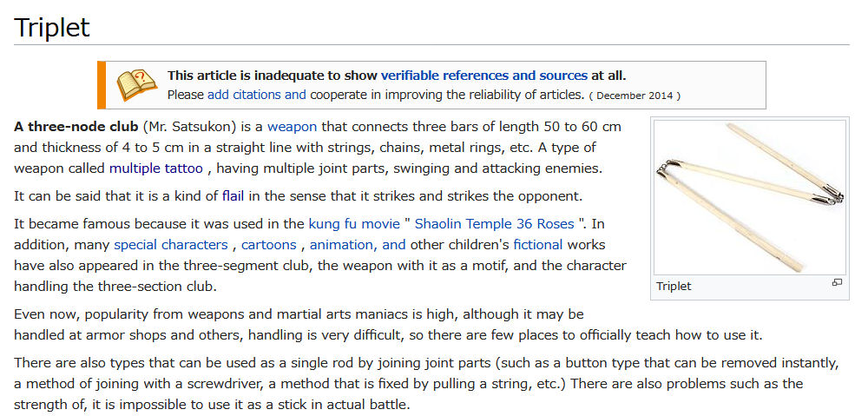Follow the 'special characters' link
The height and width of the screenshot is (416, 868).
[x=171, y=245]
